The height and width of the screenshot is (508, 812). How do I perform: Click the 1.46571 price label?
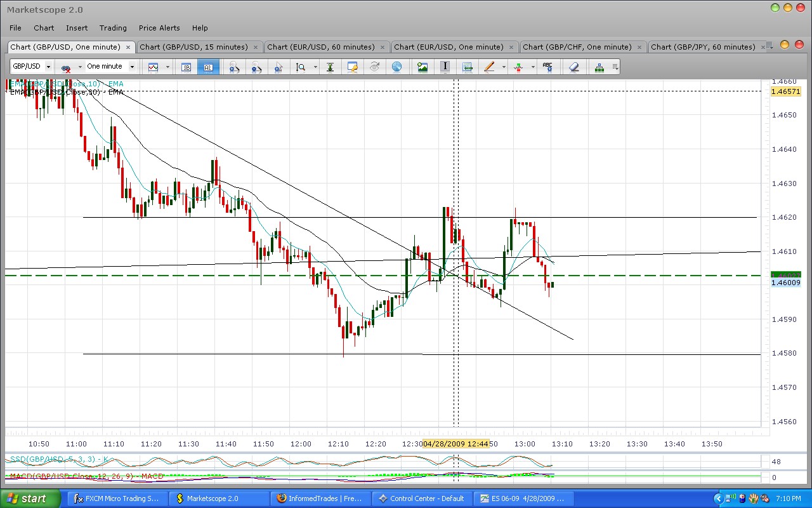click(785, 91)
